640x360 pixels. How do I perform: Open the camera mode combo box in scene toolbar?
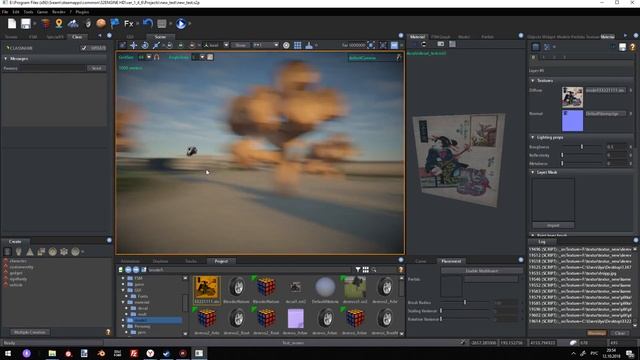266,45
